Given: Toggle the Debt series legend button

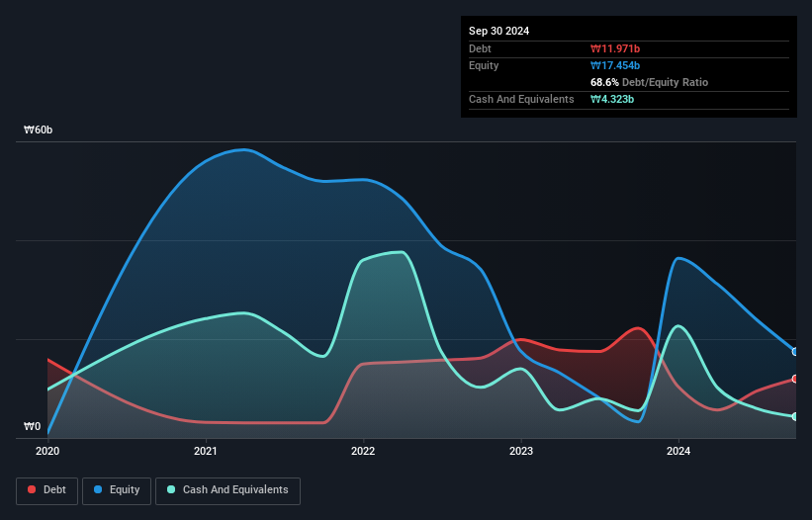Looking at the screenshot, I should tap(47, 490).
